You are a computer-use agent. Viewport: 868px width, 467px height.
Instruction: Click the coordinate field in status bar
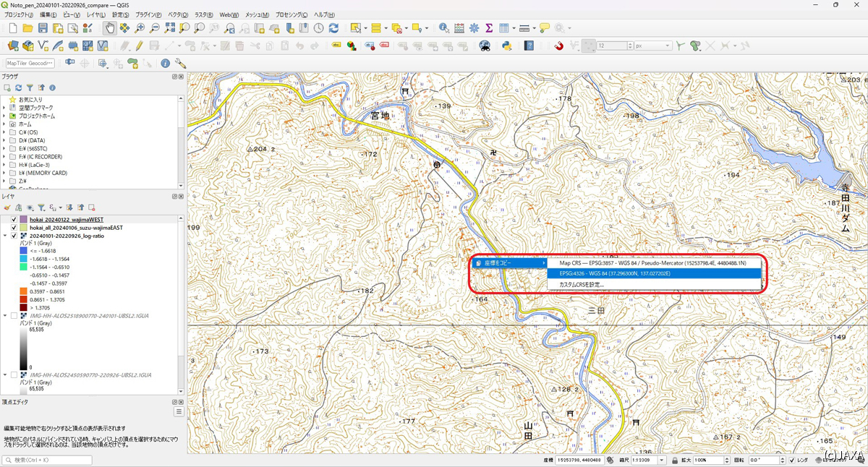pyautogui.click(x=579, y=460)
